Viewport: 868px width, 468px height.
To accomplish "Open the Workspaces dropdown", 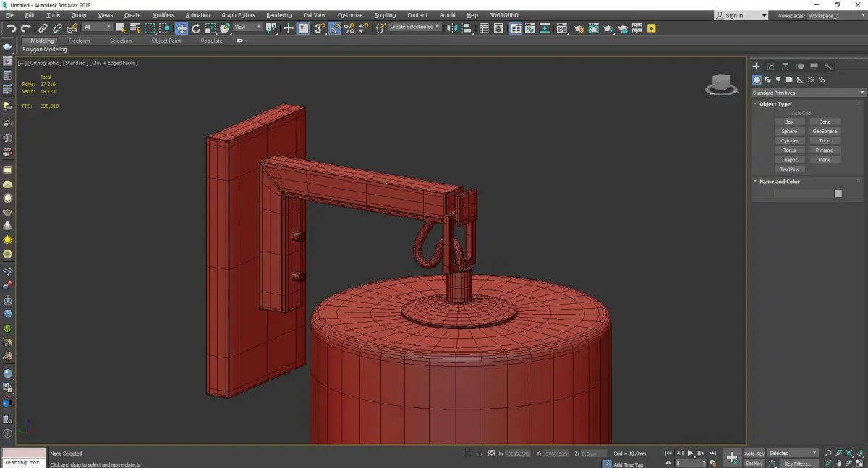I will pyautogui.click(x=836, y=15).
